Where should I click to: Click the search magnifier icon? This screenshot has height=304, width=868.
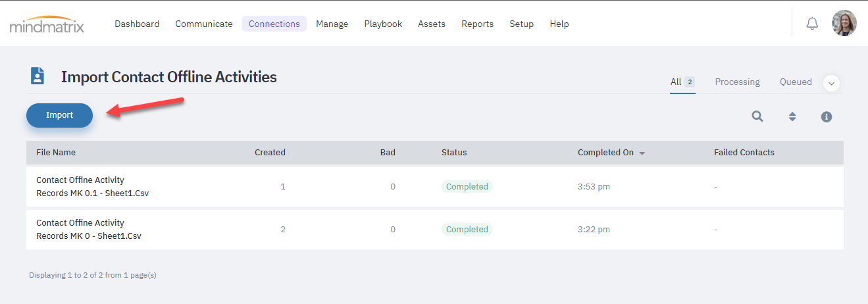click(x=757, y=116)
